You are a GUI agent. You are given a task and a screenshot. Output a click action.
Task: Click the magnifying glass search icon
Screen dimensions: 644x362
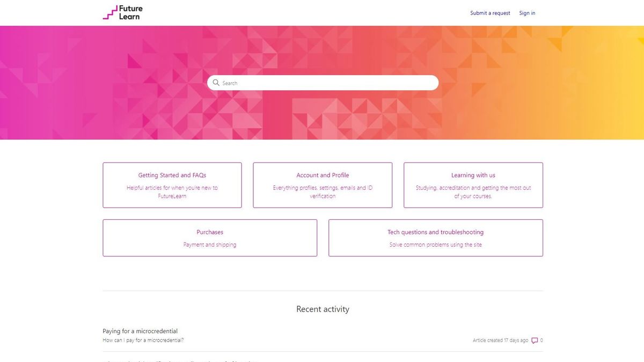(x=216, y=83)
